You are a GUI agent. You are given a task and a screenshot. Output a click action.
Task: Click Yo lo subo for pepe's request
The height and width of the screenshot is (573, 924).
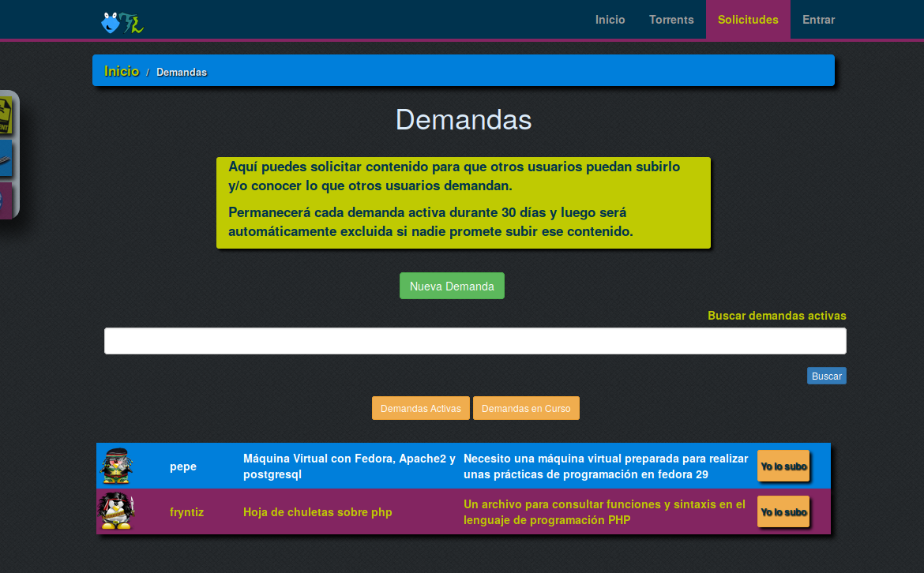click(x=783, y=466)
